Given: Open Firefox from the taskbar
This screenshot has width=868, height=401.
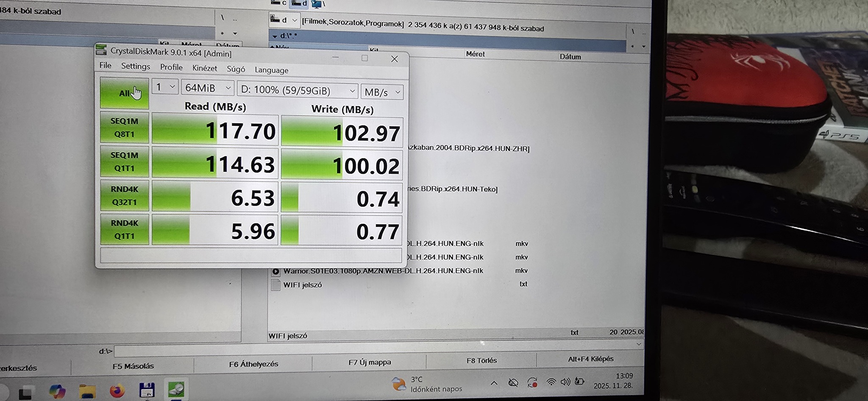Looking at the screenshot, I should [x=117, y=390].
